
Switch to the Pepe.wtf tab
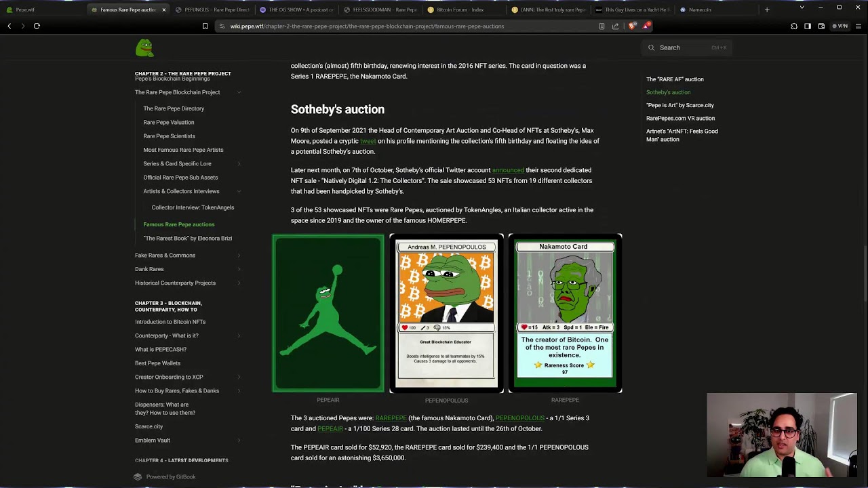pos(43,10)
